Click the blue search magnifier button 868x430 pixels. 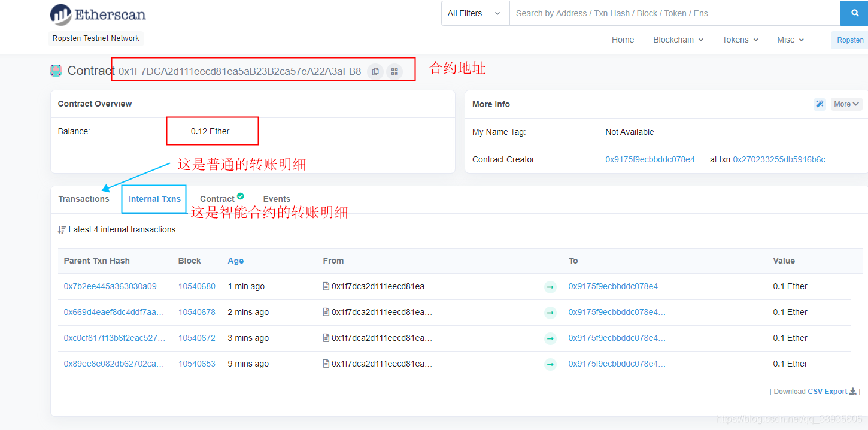[x=854, y=13]
